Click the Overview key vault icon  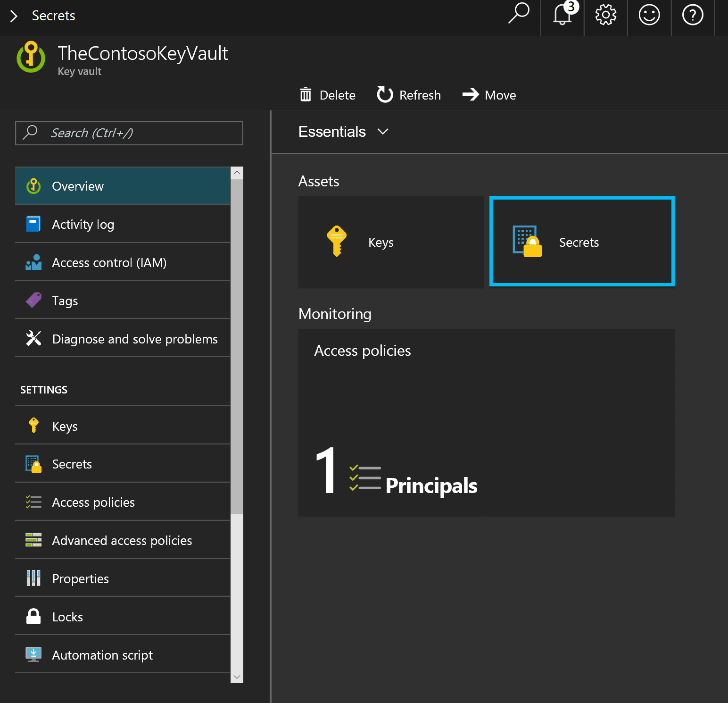33,186
